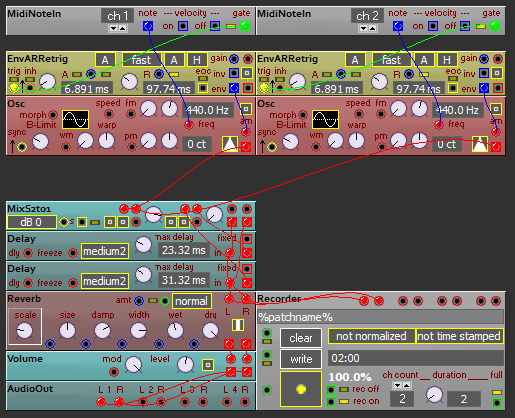This screenshot has width=515, height=418.
Task: Open the waveform selector in the right Osc
Action: pos(325,119)
